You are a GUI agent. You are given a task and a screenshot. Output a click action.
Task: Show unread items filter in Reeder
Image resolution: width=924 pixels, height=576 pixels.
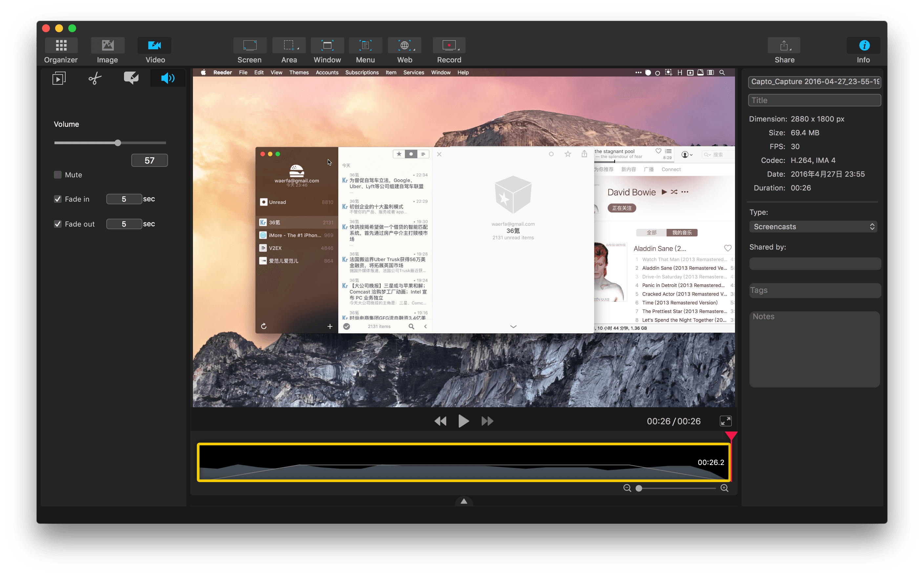point(411,154)
